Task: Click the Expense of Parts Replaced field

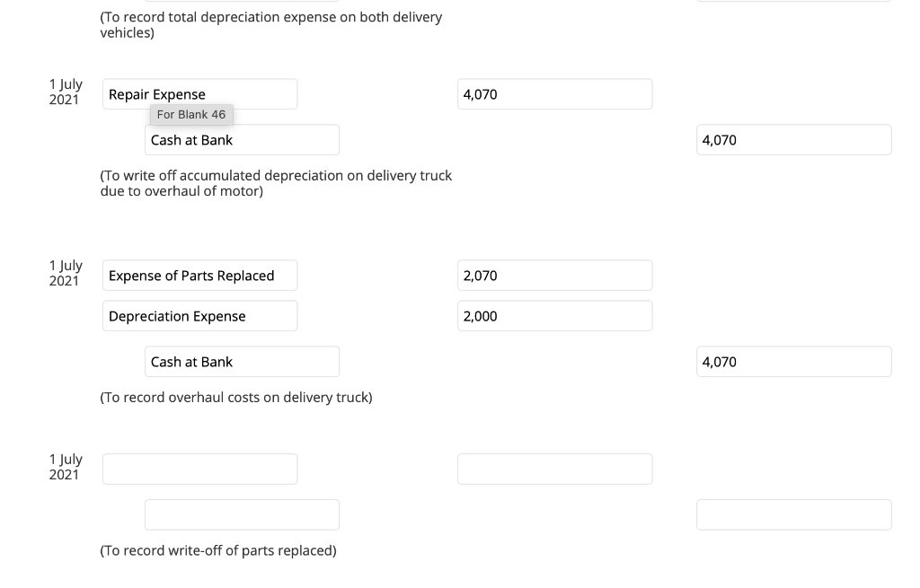Action: pyautogui.click(x=199, y=275)
